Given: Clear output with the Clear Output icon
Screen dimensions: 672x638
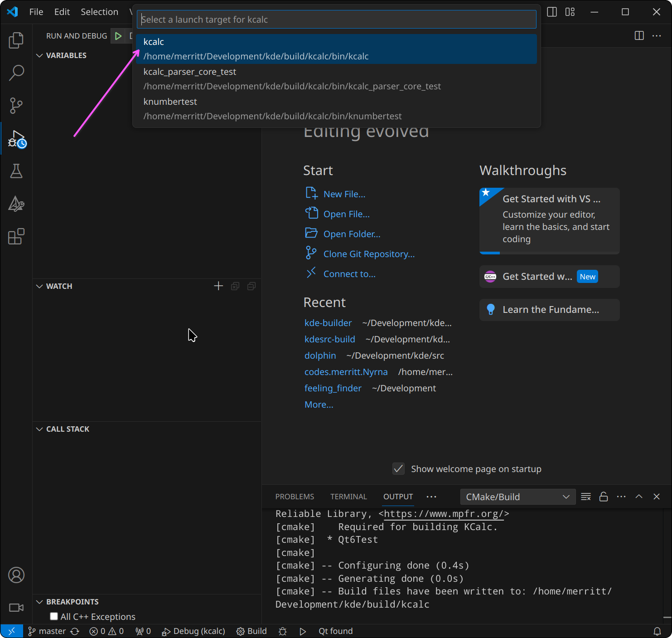Looking at the screenshot, I should tap(586, 497).
